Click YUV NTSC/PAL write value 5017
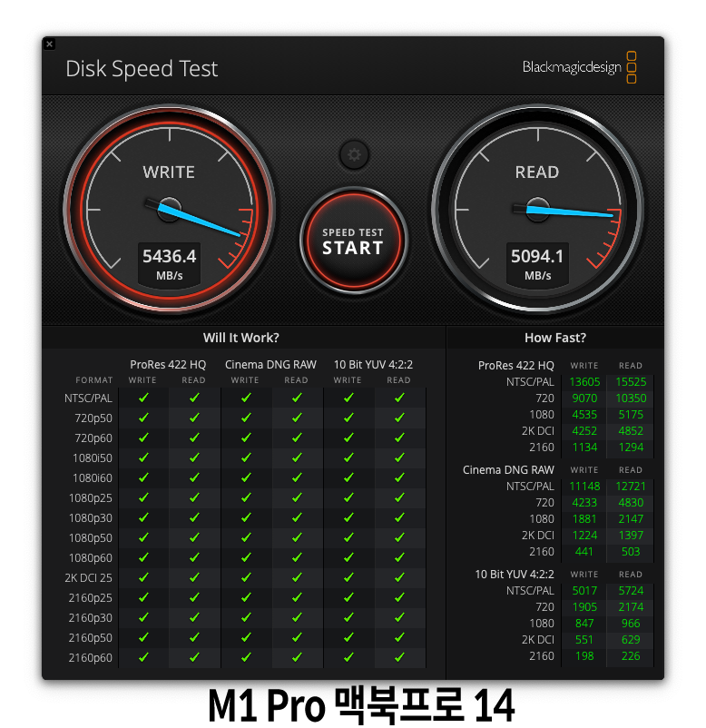This screenshot has width=706, height=728. (584, 591)
